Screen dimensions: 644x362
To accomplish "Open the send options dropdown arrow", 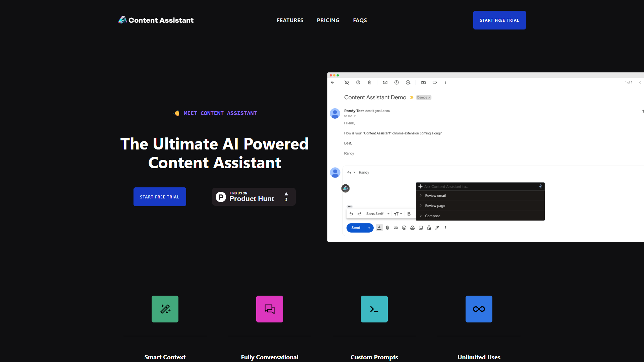I will [369, 228].
